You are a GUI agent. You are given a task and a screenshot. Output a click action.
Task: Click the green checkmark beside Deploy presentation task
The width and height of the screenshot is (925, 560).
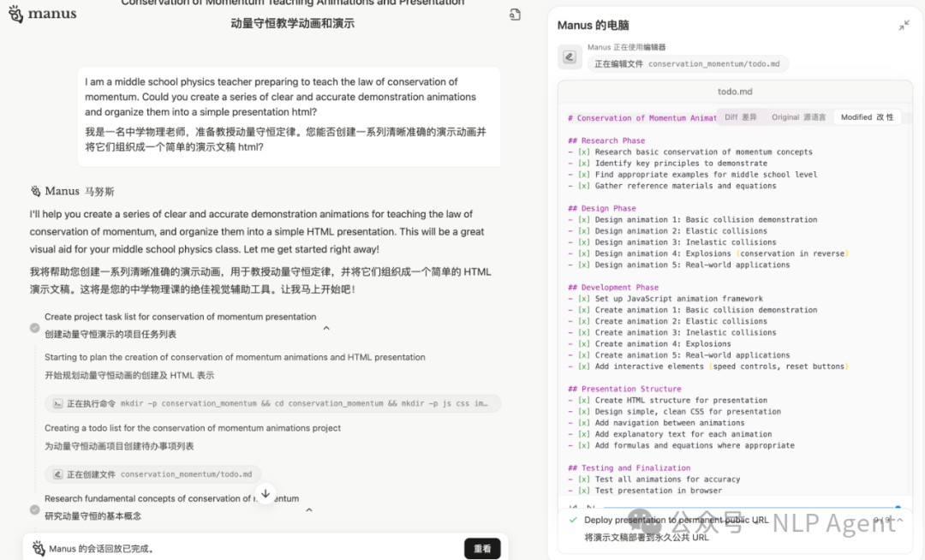(575, 520)
